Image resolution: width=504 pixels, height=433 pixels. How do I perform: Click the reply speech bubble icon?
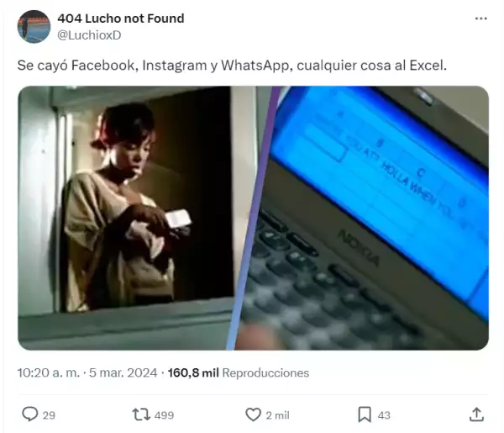(x=30, y=415)
